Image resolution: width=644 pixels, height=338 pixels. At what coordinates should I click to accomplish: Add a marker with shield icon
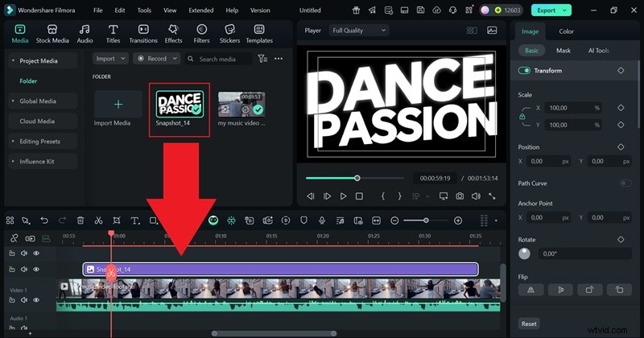click(x=303, y=221)
